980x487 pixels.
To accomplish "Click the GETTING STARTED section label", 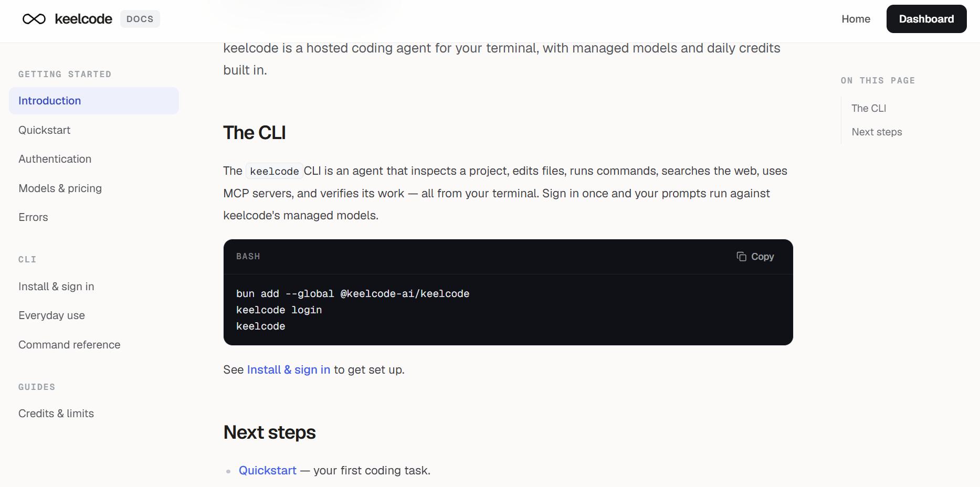I will point(65,75).
